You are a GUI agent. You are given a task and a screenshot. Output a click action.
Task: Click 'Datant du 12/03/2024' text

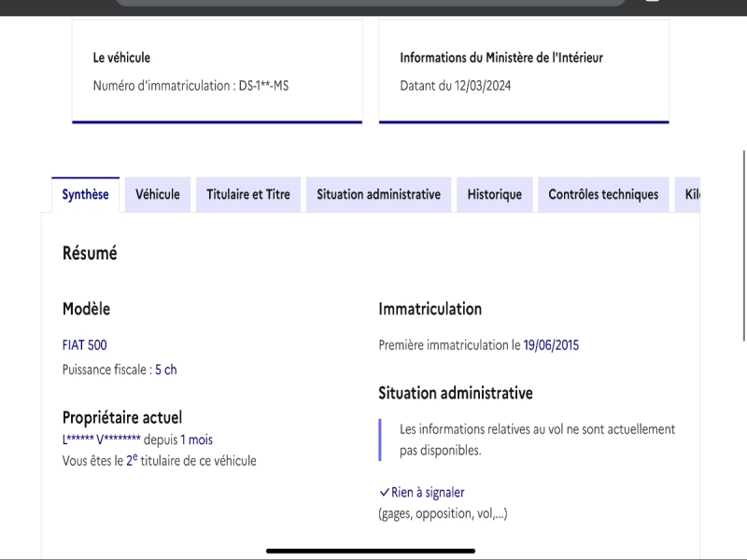pyautogui.click(x=456, y=86)
